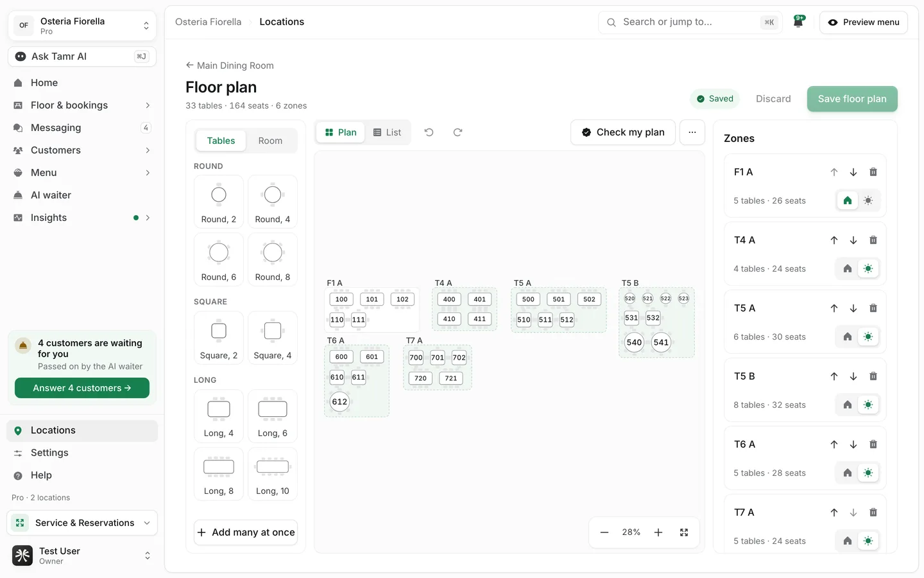Click Add many at once
The image size is (924, 578).
(x=246, y=532)
